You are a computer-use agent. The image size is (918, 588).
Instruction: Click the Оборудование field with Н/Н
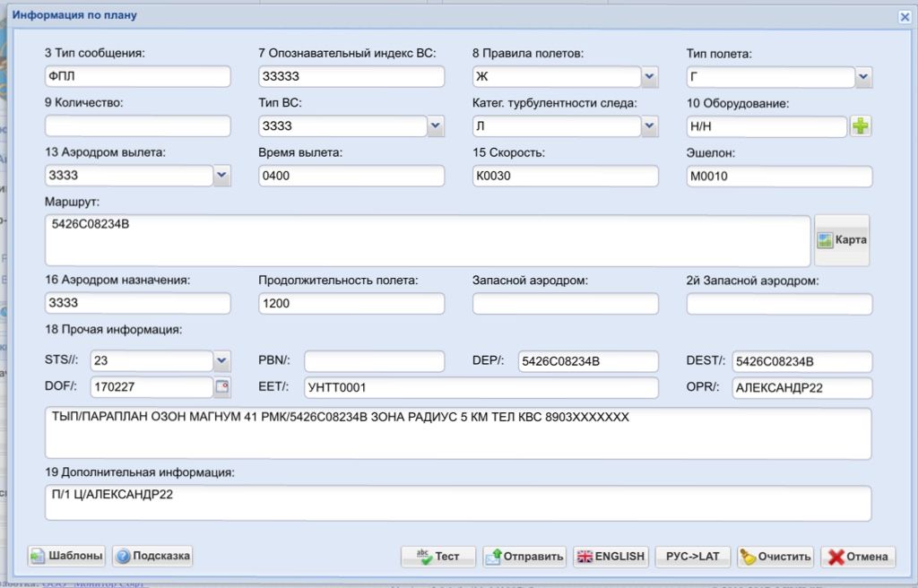tap(766, 125)
